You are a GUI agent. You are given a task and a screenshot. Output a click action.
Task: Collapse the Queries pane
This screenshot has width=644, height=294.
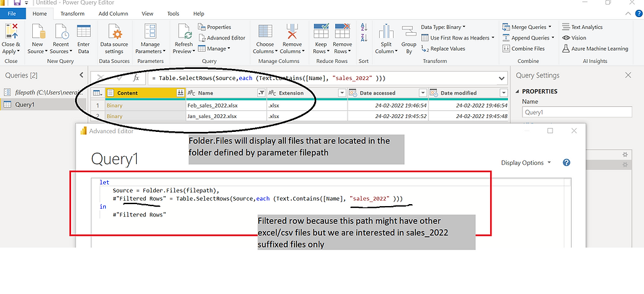point(81,75)
